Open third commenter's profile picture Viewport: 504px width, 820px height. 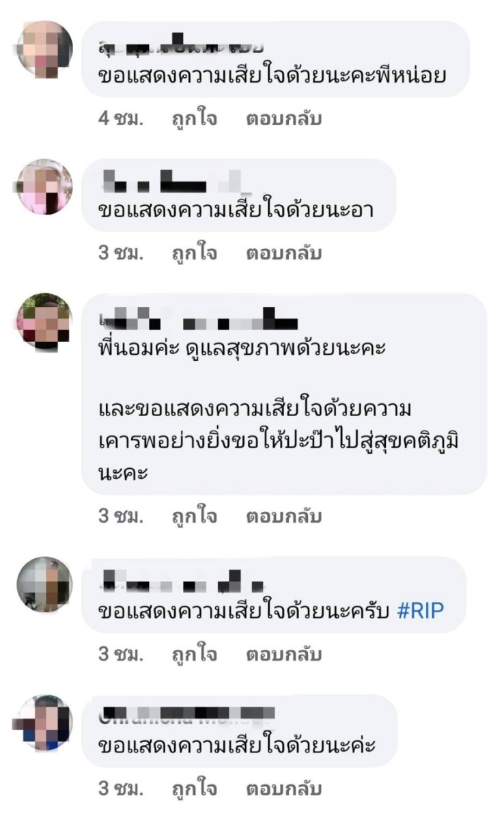[44, 321]
